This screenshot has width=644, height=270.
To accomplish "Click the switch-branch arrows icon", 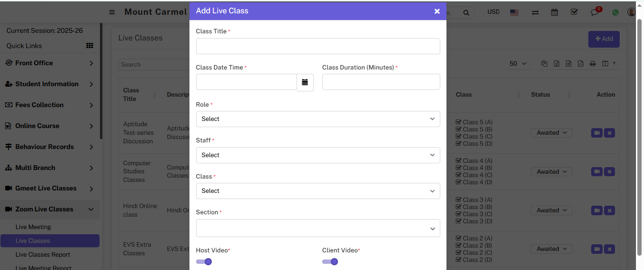I will tap(535, 12).
